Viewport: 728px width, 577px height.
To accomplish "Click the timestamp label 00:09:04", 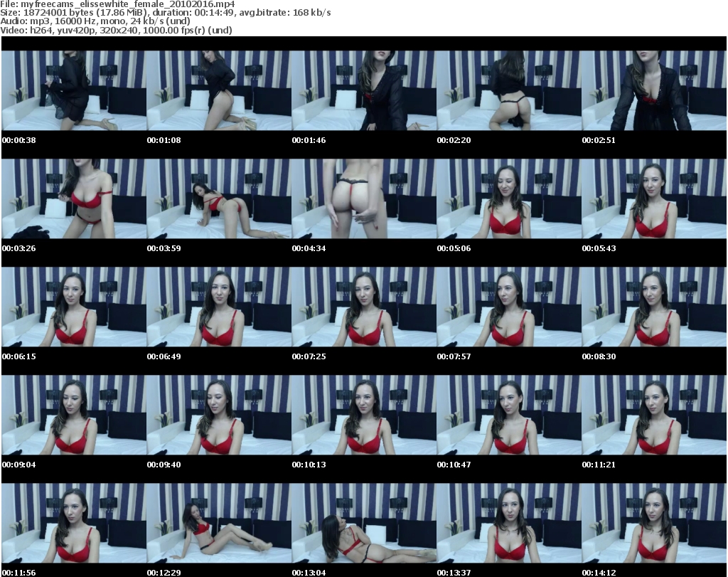I will (19, 465).
